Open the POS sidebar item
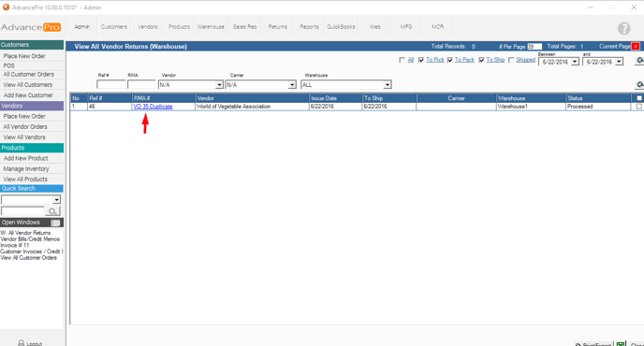Image resolution: width=644 pixels, height=346 pixels. [8, 65]
